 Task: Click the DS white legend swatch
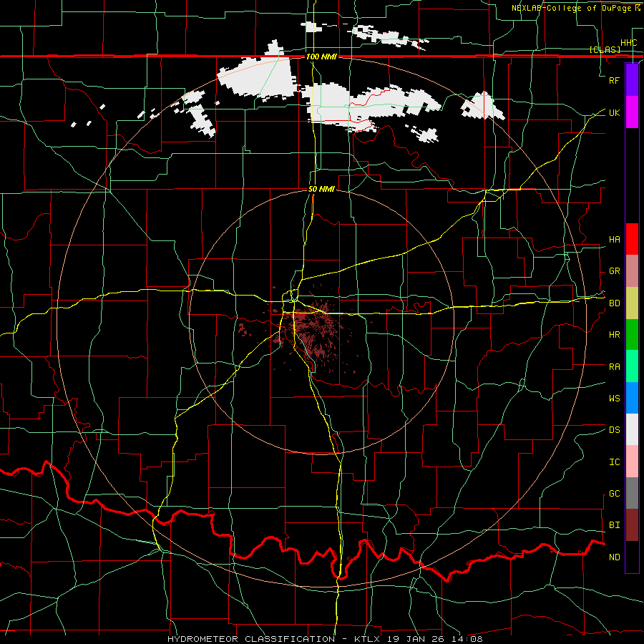tap(632, 429)
